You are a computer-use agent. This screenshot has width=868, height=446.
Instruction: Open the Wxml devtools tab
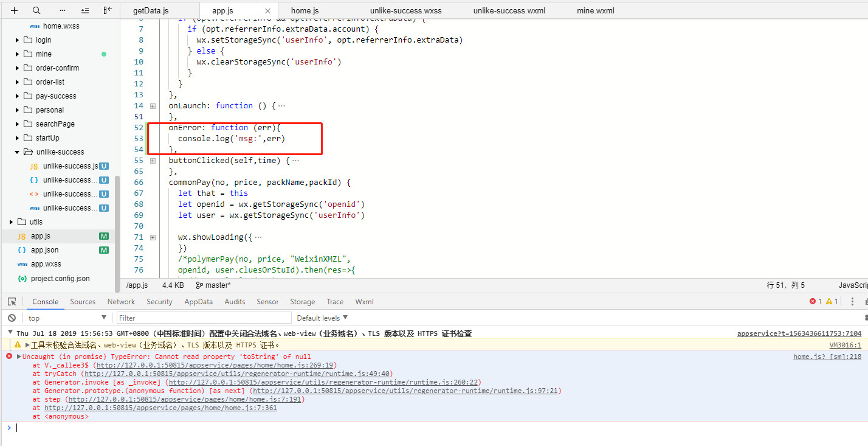(365, 301)
